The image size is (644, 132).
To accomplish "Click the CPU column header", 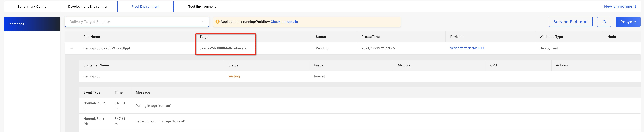I will click(x=493, y=65).
